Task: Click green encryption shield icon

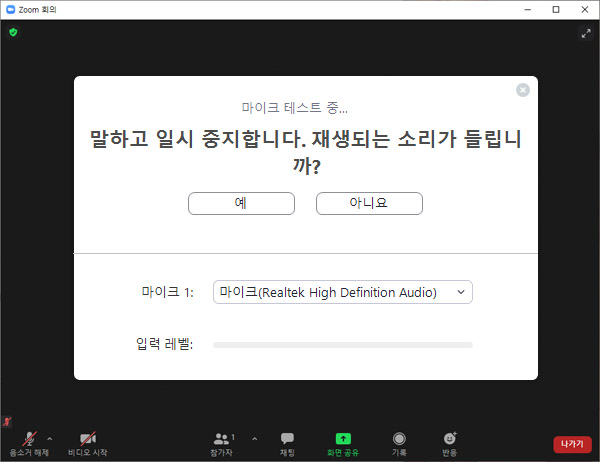Action: (13, 32)
